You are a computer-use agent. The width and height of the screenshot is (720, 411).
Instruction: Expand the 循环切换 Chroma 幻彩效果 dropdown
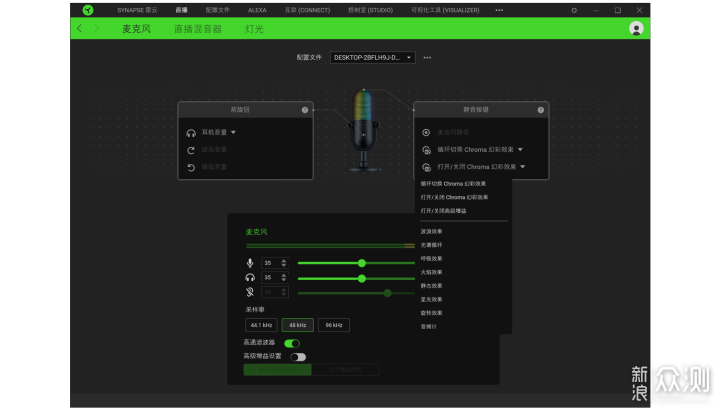click(520, 149)
